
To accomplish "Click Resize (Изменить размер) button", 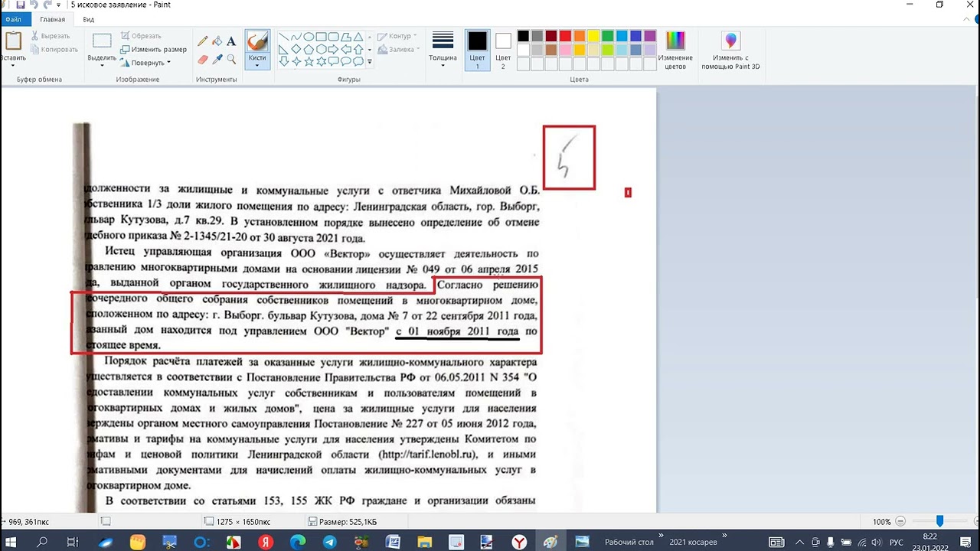I will point(153,49).
